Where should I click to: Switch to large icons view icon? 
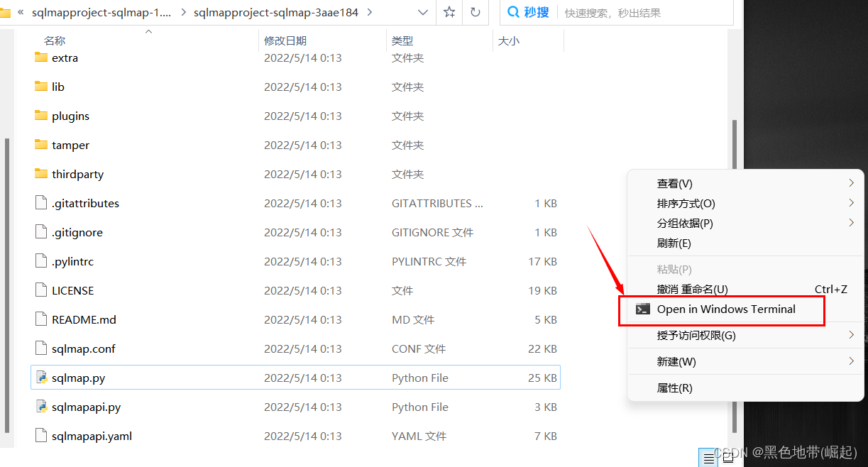coord(727,458)
